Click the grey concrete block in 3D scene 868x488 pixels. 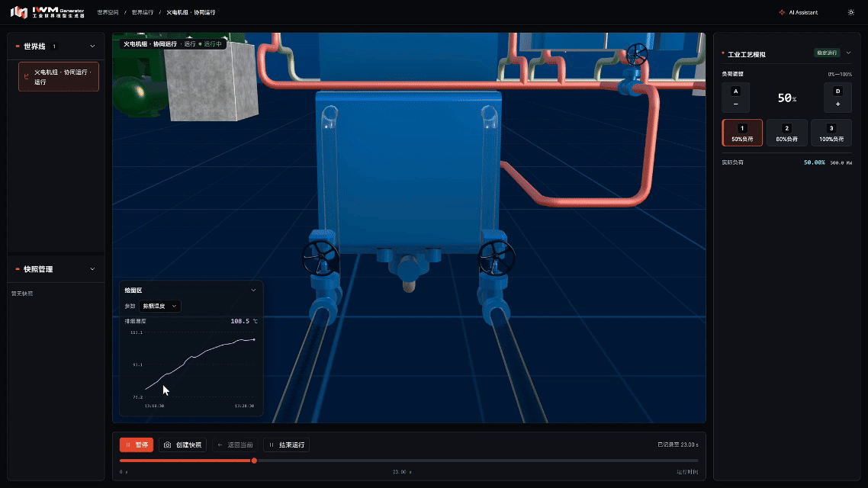[x=211, y=80]
